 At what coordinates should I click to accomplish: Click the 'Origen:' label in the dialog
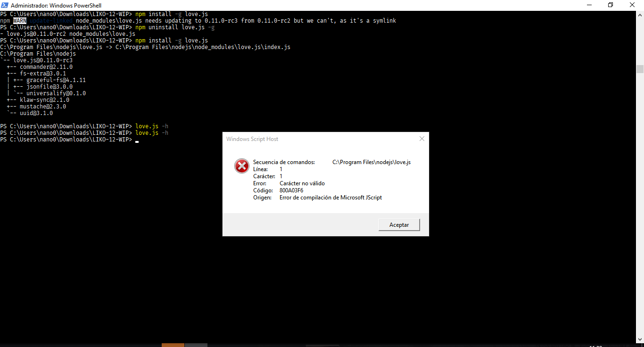pyautogui.click(x=262, y=198)
